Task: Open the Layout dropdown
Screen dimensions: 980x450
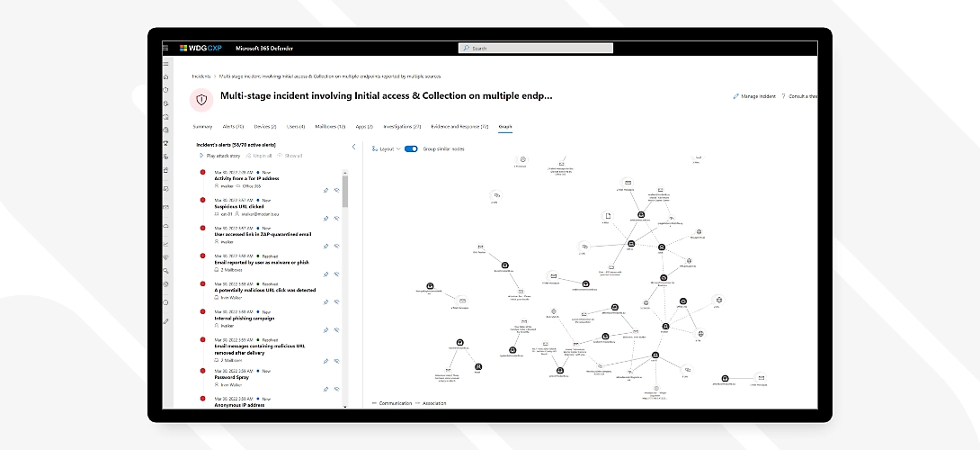Action: point(387,148)
